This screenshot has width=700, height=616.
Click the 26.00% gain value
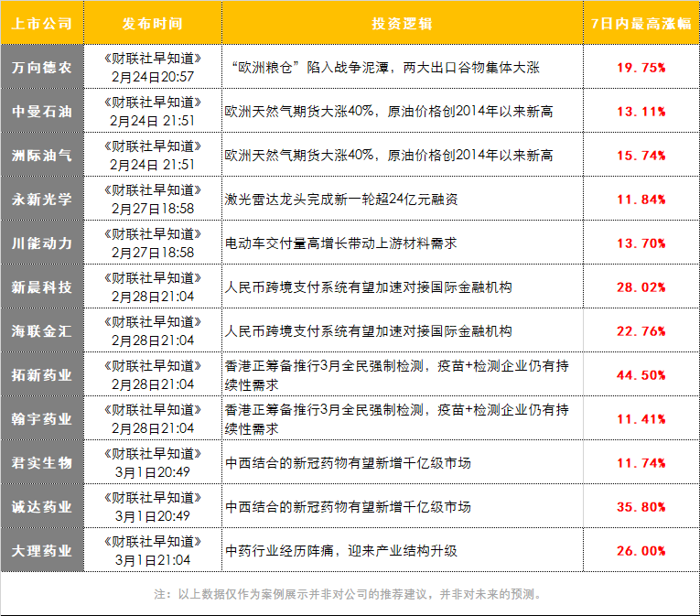coord(641,551)
